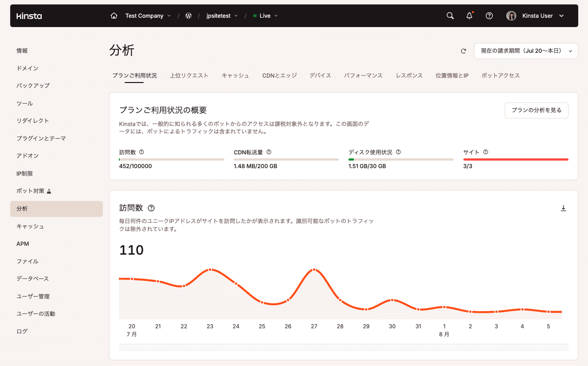The image size is (588, 366).
Task: Select デバイス tab
Action: click(321, 75)
